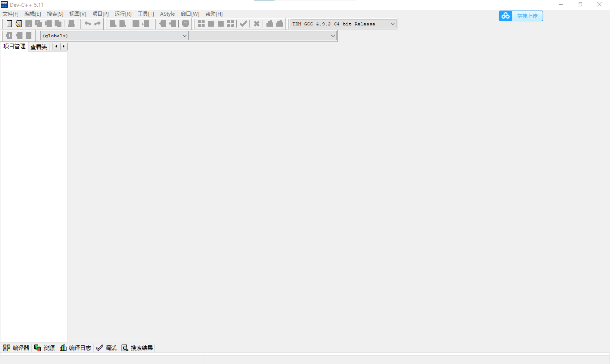Click the Save file toolbar icon

pyautogui.click(x=29, y=24)
